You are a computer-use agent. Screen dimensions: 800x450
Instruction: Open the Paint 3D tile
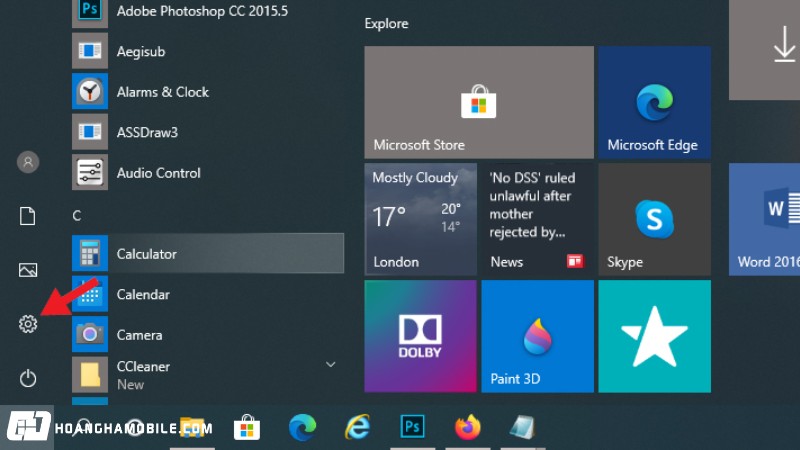(x=537, y=336)
